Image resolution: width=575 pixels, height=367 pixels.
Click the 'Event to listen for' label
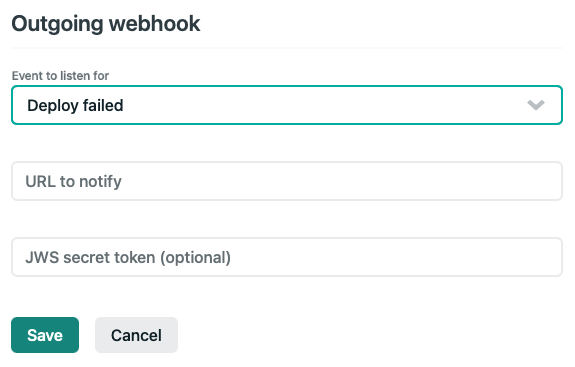click(60, 76)
